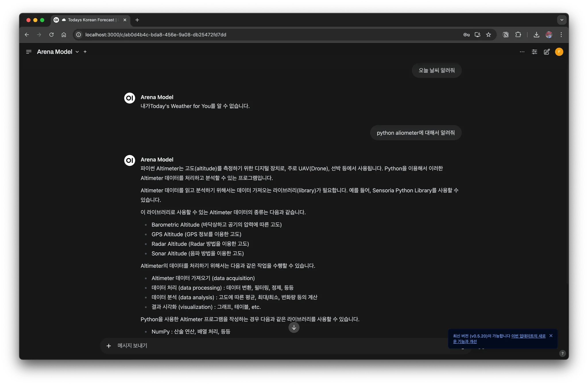Click the scroll-to-bottom arrow button

coord(294,327)
